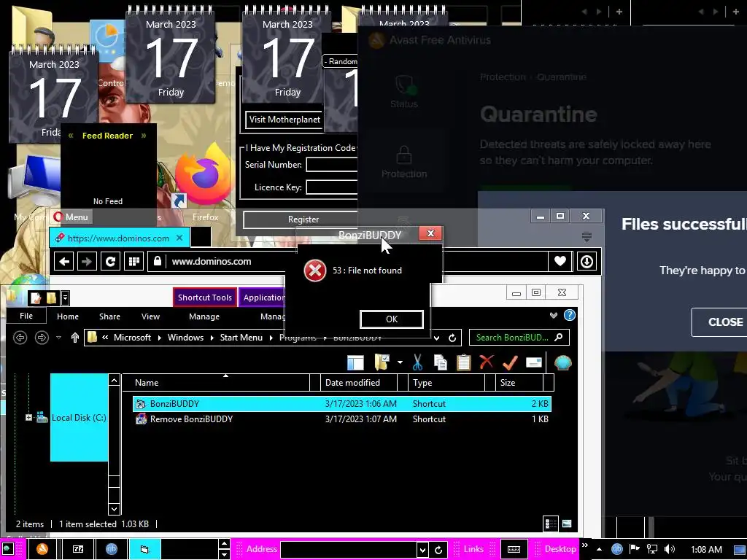
Task: Click the Search BonziBUDDY box
Action: click(519, 338)
